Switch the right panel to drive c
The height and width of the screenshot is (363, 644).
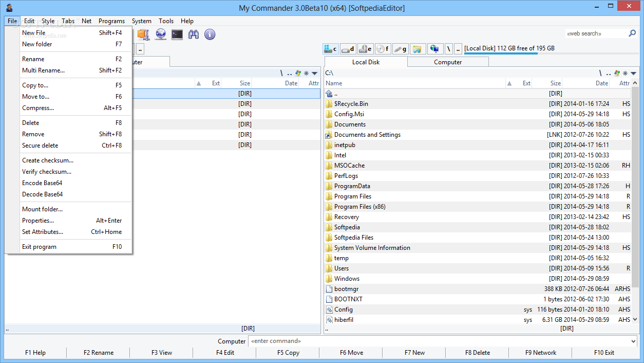[331, 49]
